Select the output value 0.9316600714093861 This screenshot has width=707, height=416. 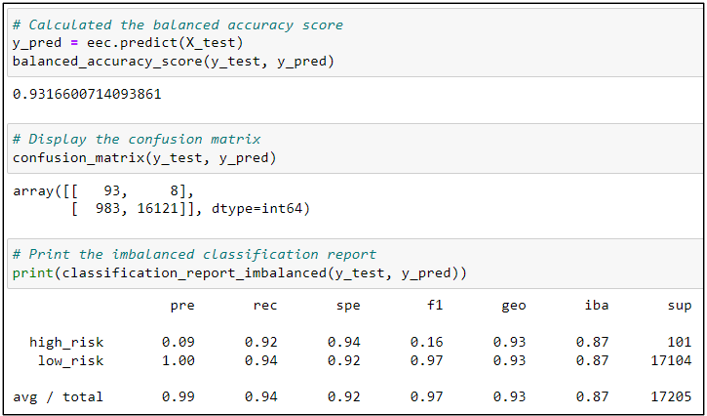[87, 95]
